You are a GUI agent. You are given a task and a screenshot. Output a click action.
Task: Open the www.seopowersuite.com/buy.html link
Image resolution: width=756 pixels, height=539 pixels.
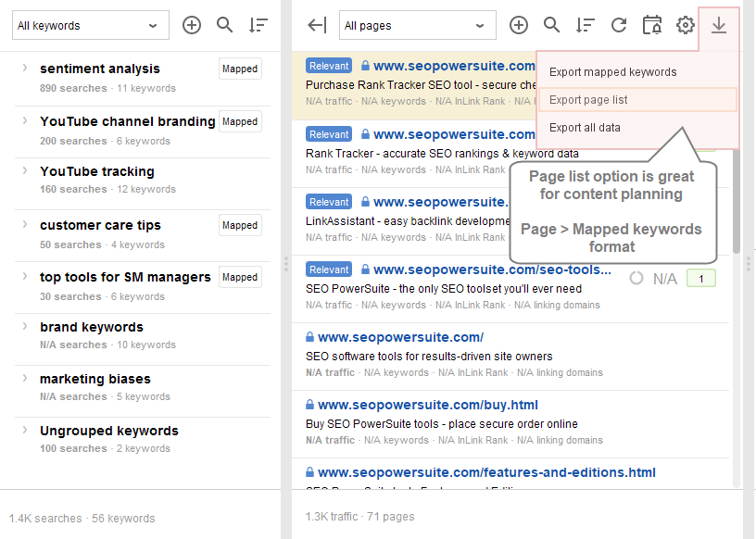[x=428, y=405]
